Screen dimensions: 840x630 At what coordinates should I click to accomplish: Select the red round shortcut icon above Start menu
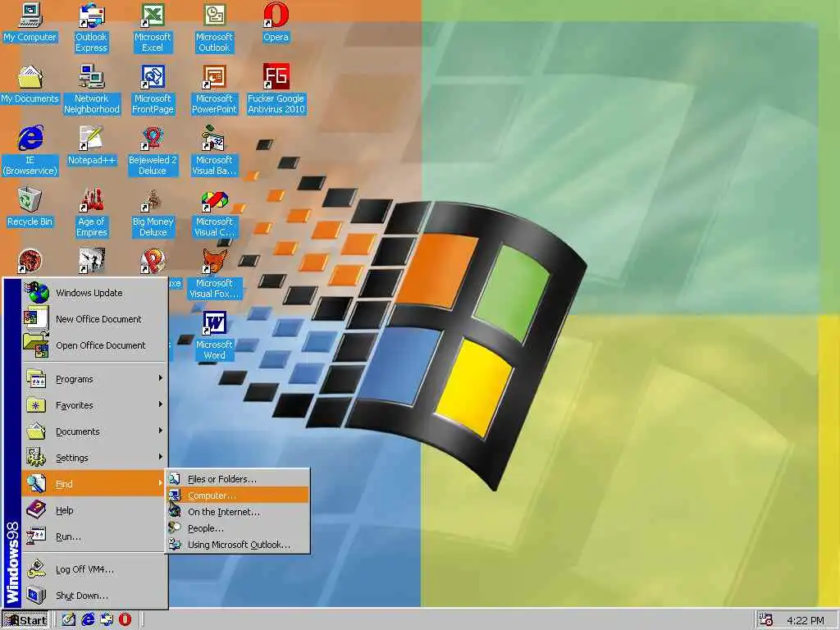click(30, 262)
